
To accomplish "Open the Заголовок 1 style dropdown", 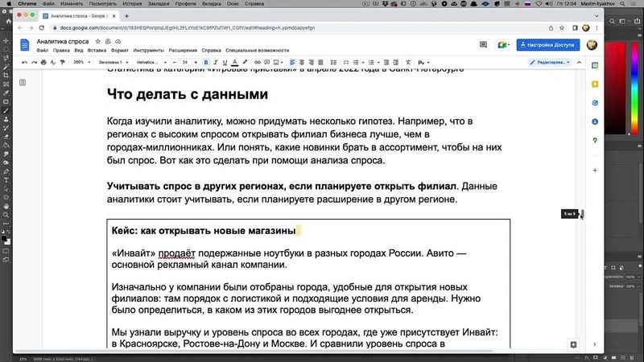I will coord(114,63).
